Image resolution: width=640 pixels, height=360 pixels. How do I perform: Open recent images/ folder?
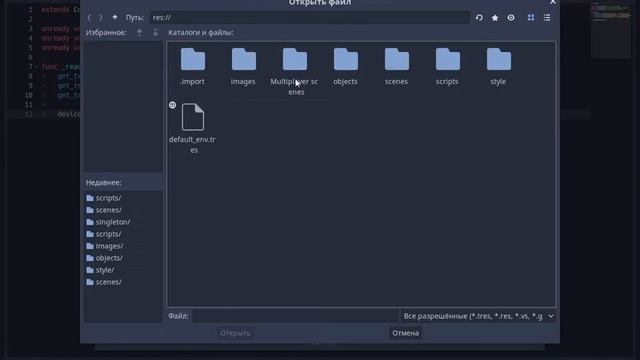(x=104, y=246)
